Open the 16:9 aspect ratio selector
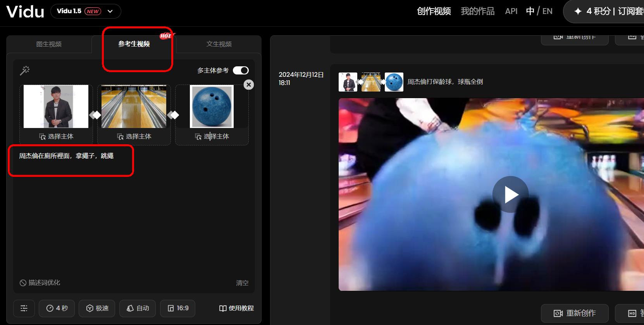The image size is (644, 325). [178, 308]
